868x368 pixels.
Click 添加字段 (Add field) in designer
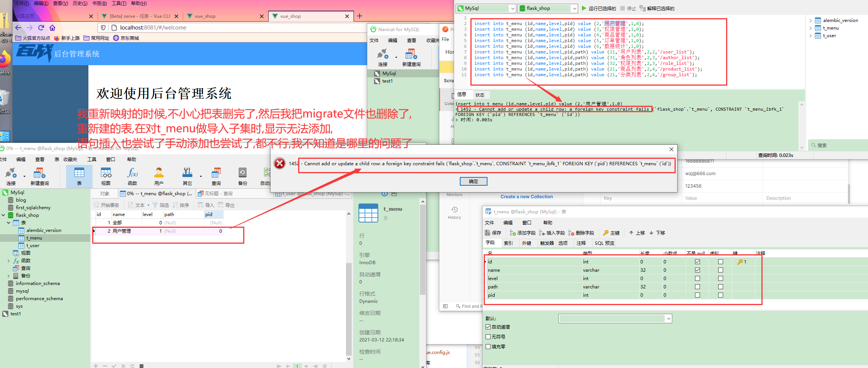(x=523, y=233)
